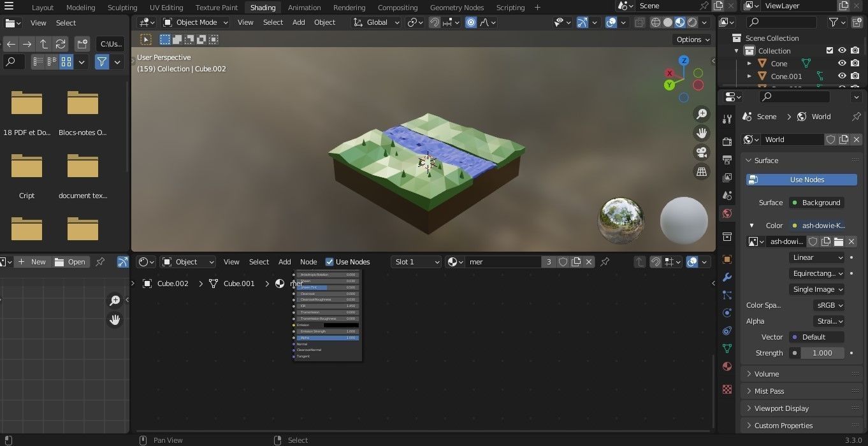Screen dimensions: 868x446
Task: Open the Slot 1 material slot dropdown
Action: coord(416,262)
